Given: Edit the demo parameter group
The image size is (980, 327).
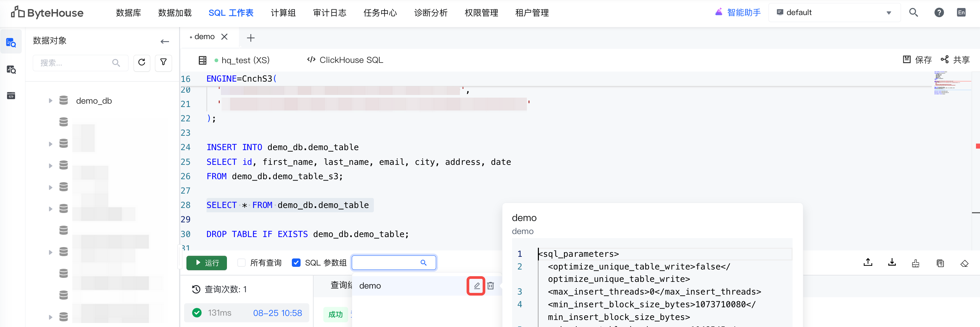Looking at the screenshot, I should click(x=476, y=286).
